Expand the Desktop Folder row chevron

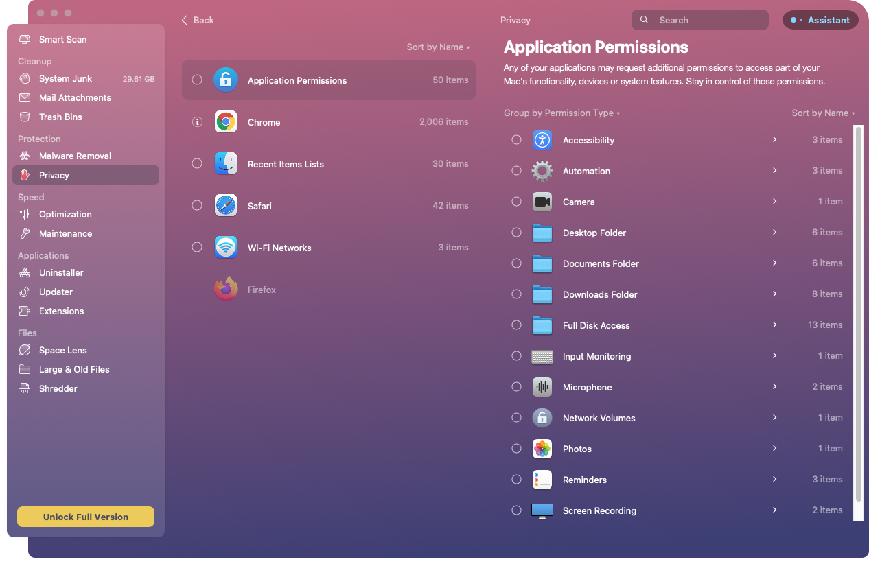click(774, 232)
